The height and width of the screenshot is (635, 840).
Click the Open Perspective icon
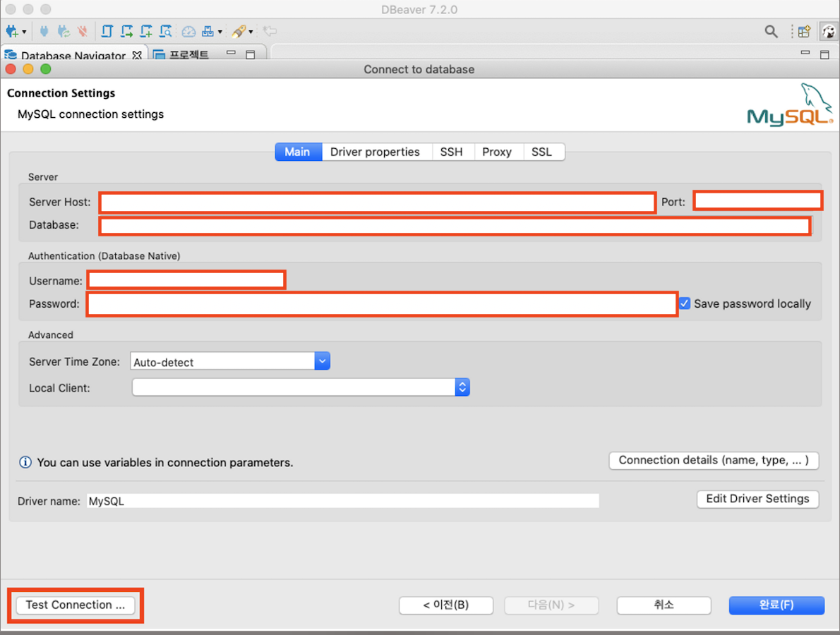804,32
